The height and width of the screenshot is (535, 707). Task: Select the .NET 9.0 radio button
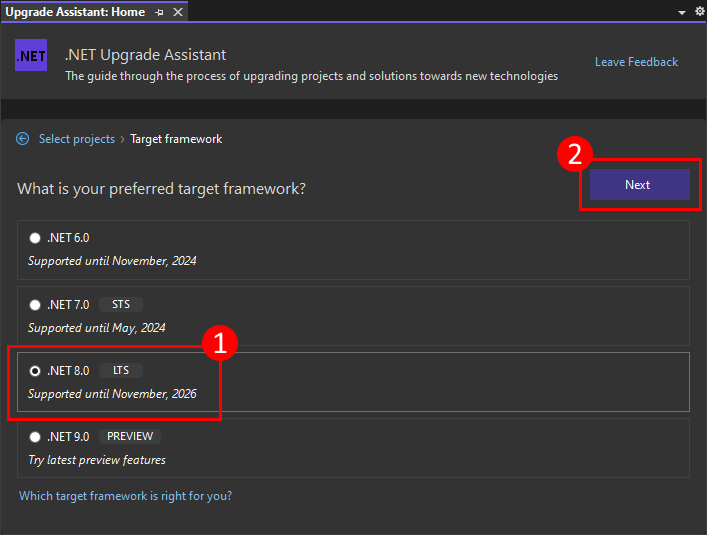tap(35, 437)
